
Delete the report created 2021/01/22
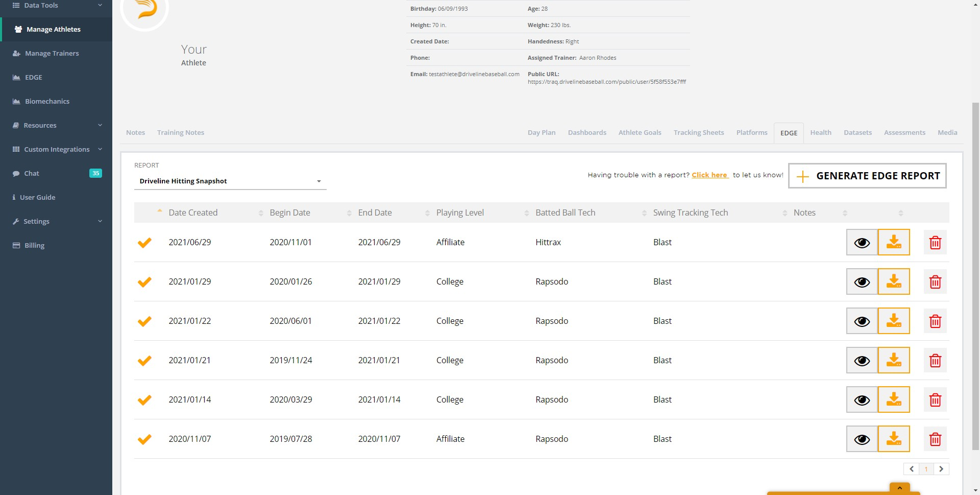coord(935,321)
